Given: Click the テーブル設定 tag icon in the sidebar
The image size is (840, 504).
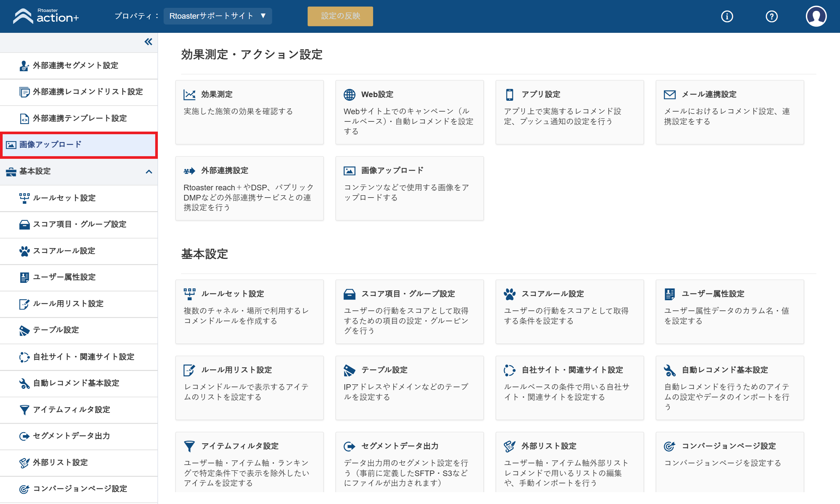Looking at the screenshot, I should [x=25, y=330].
